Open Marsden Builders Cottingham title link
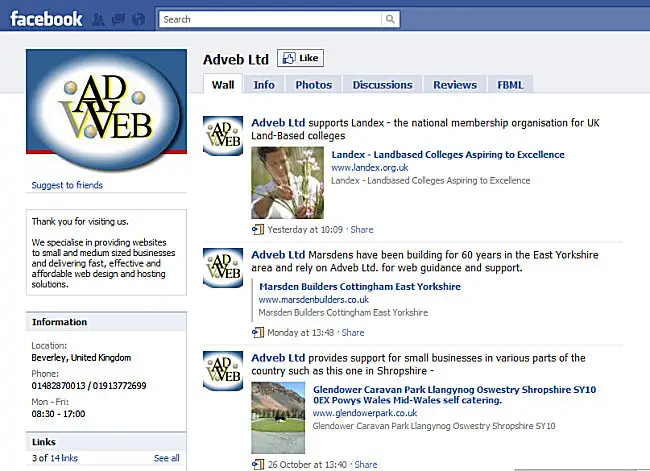650x471 pixels. pos(360,286)
